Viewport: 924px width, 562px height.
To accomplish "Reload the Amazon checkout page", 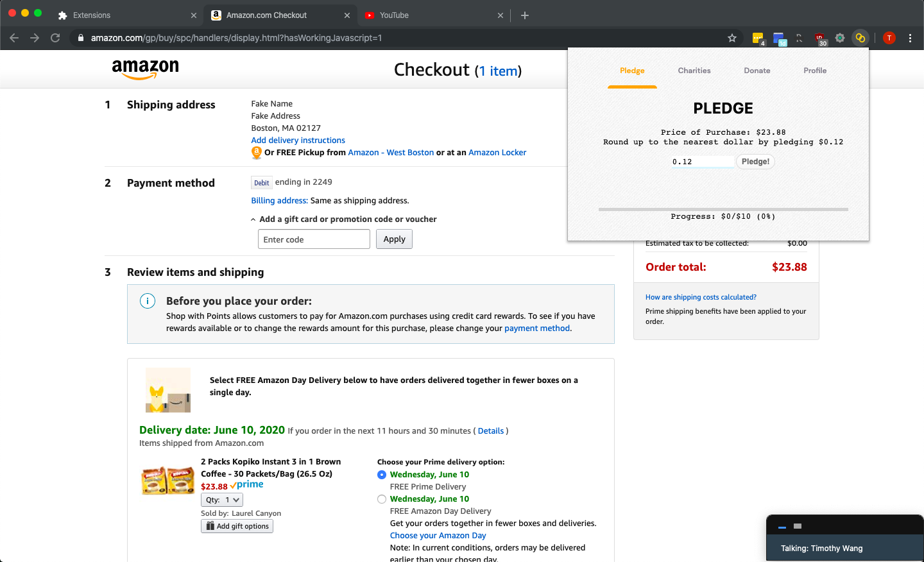I will pyautogui.click(x=55, y=38).
